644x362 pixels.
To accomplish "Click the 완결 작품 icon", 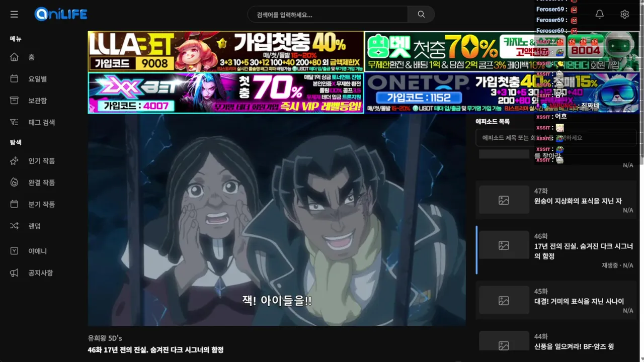I will [14, 183].
